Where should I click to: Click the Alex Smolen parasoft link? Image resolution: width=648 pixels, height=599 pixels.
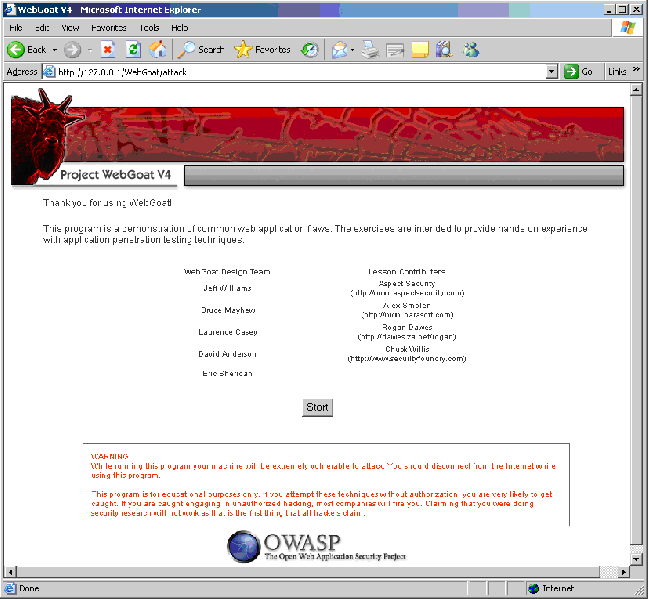(407, 315)
